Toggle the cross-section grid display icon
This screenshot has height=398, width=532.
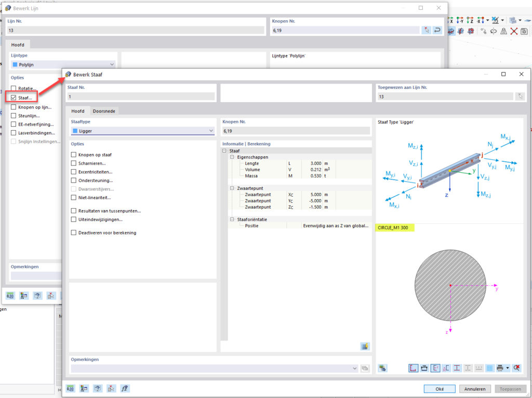(x=489, y=368)
